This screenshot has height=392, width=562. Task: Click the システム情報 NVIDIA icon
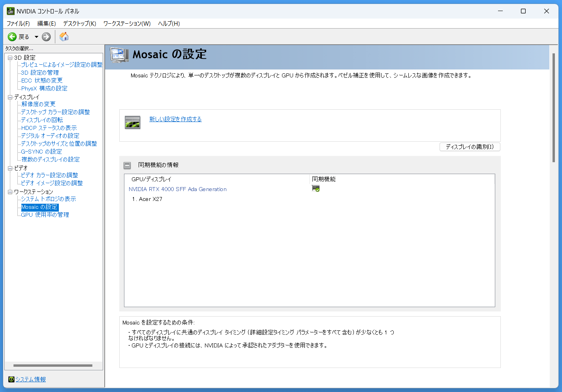coord(11,379)
